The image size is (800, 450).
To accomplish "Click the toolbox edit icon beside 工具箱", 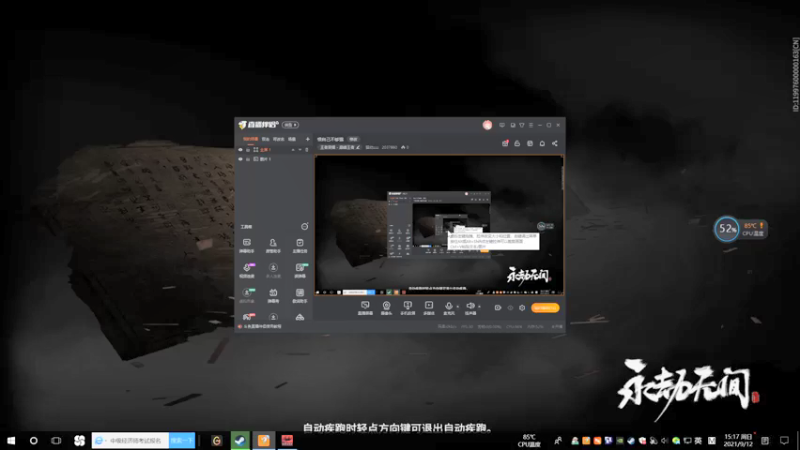I will point(305,227).
